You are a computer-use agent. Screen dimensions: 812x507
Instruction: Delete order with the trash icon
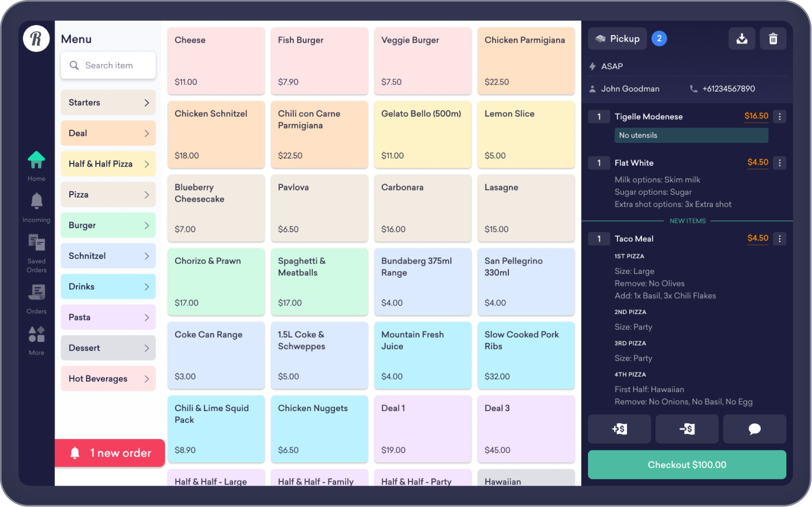click(773, 39)
